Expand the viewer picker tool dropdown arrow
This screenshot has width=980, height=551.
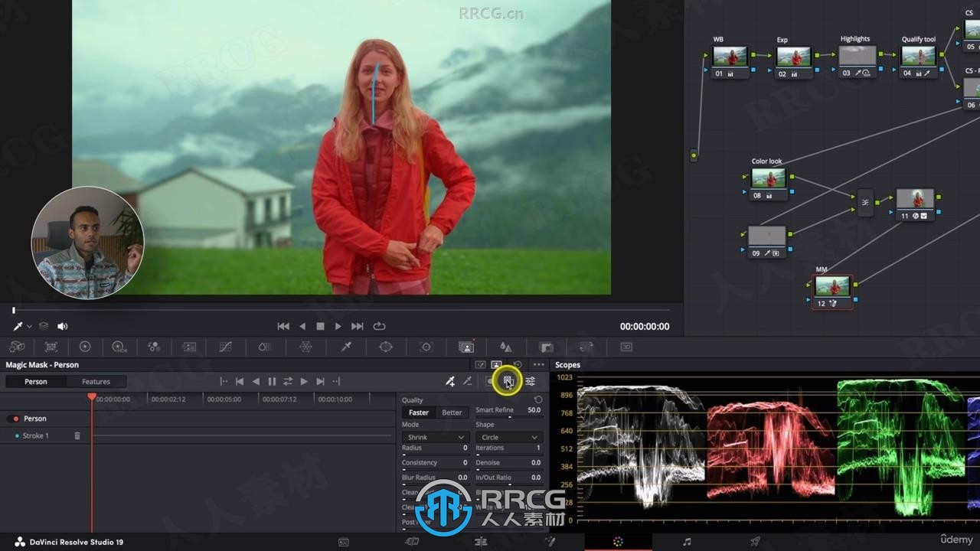(29, 327)
